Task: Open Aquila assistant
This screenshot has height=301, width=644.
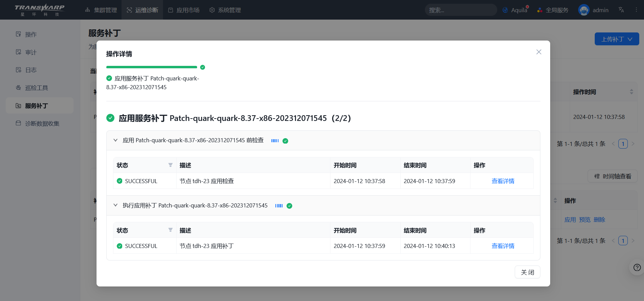Action: (x=515, y=10)
